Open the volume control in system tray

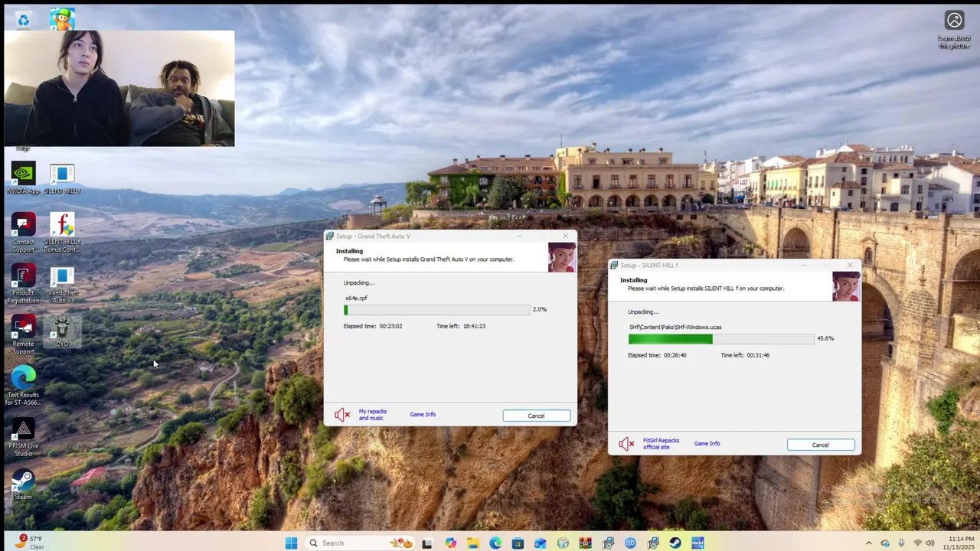tap(930, 543)
